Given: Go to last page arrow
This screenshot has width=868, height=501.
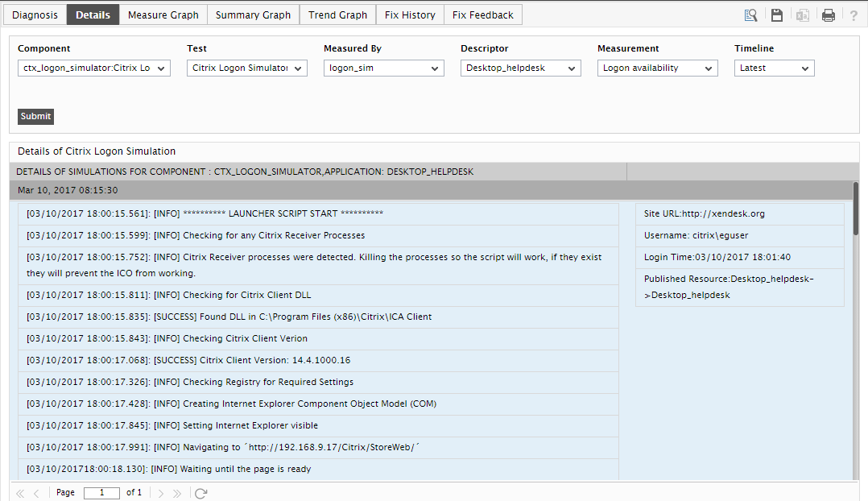Looking at the screenshot, I should (x=176, y=493).
